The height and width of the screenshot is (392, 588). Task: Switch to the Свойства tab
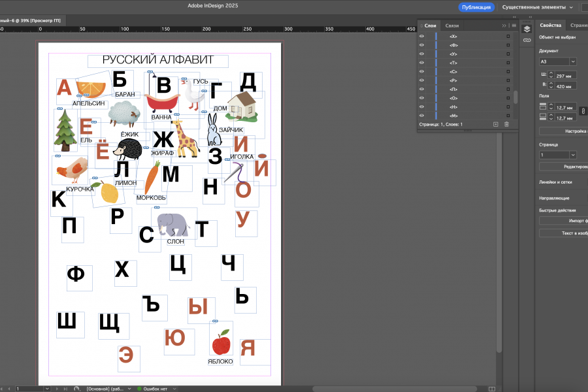click(x=551, y=25)
